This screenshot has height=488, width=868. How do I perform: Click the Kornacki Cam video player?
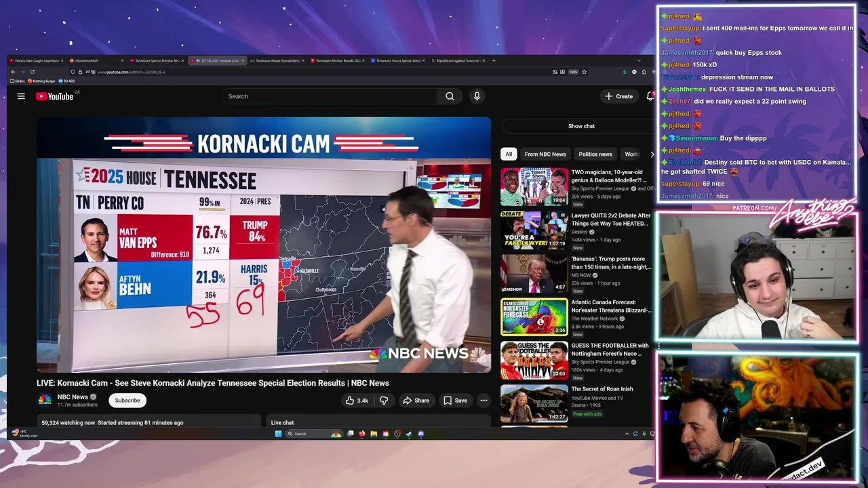tap(264, 245)
